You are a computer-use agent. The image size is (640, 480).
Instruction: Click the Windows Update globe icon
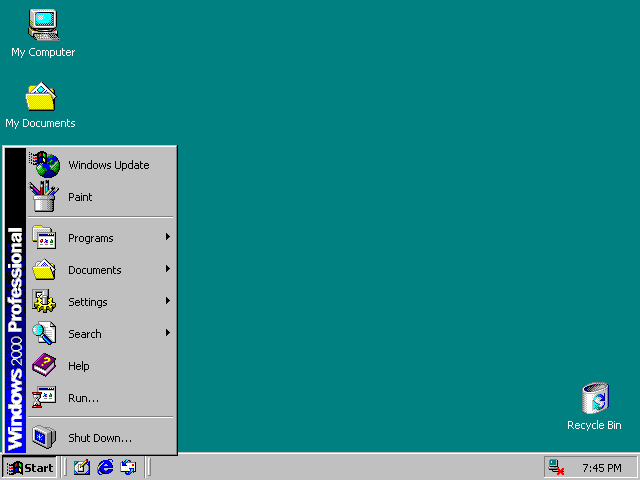[45, 164]
